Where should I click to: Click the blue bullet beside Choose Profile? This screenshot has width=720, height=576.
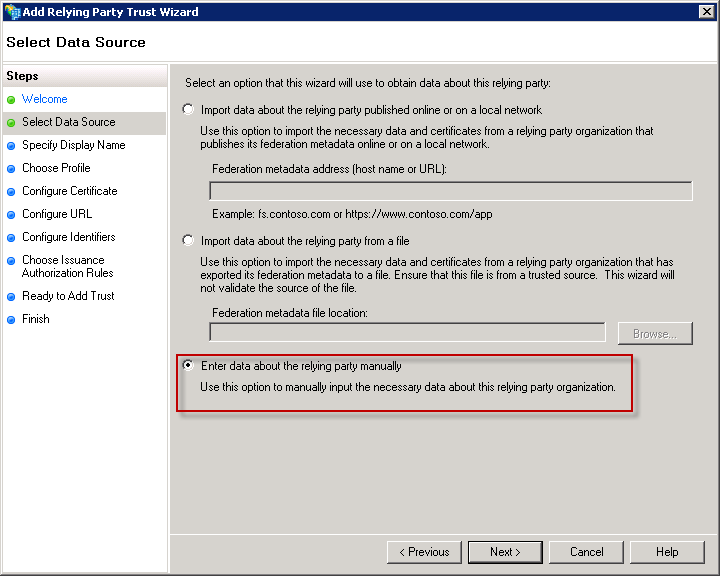[x=11, y=169]
